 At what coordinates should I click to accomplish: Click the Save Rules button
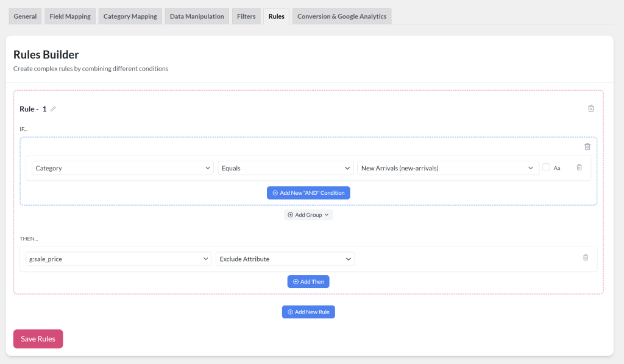(x=38, y=339)
